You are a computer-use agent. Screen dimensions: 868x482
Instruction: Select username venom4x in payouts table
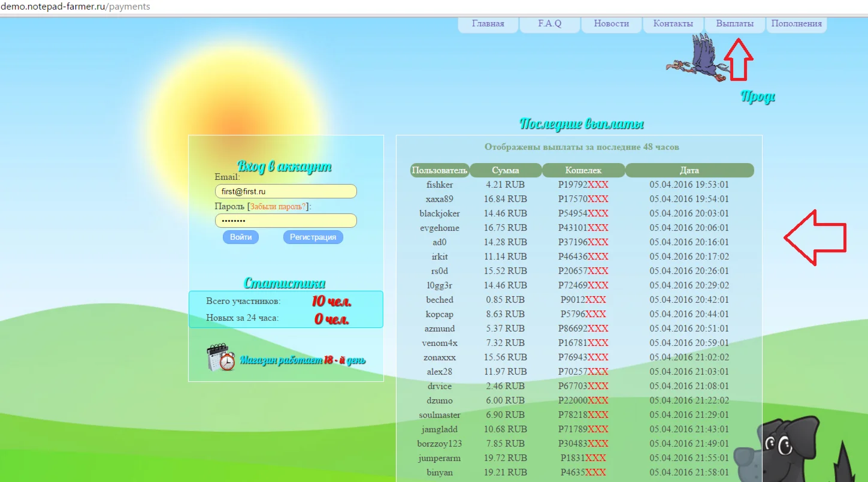point(440,343)
